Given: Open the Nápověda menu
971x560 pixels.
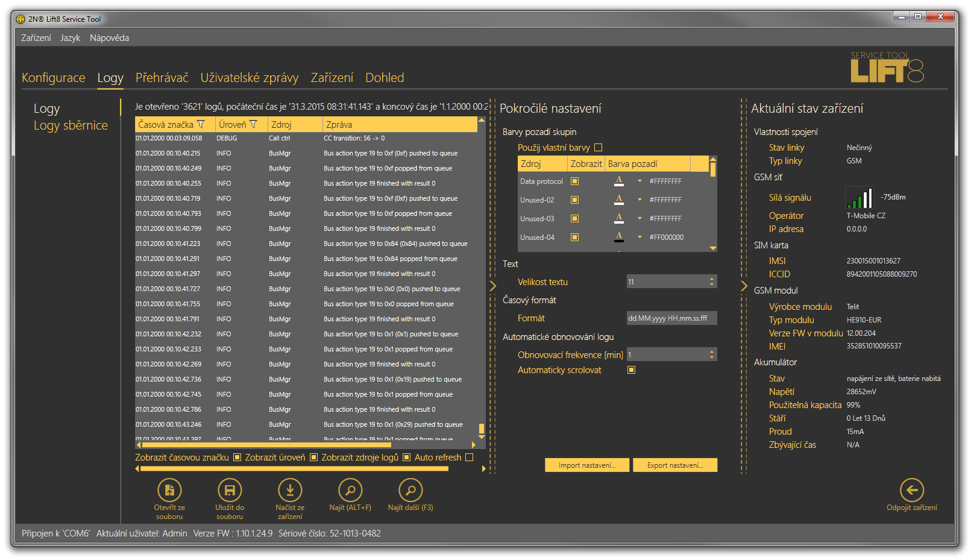Looking at the screenshot, I should point(109,38).
